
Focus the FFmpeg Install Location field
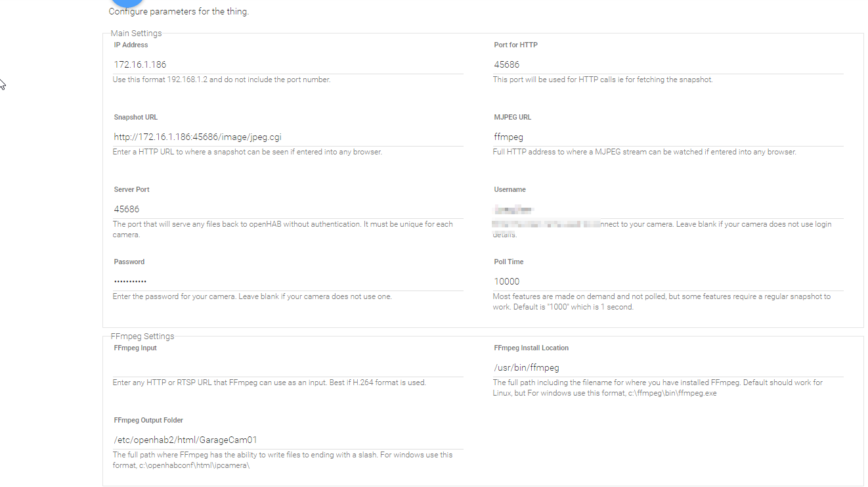[668, 367]
